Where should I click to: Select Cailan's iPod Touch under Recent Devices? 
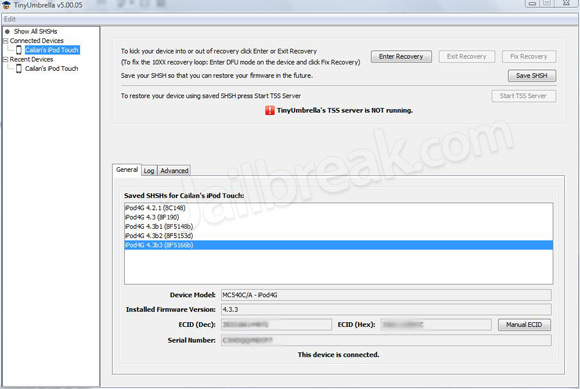pos(51,68)
